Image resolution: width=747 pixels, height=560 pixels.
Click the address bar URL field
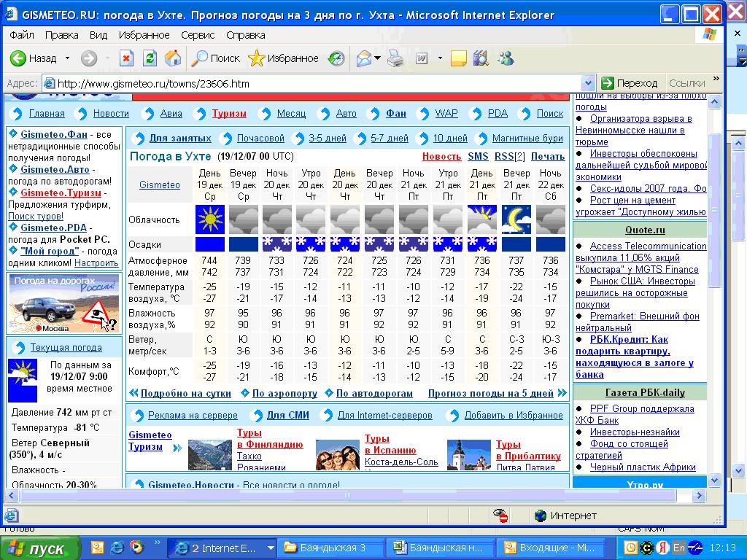312,84
